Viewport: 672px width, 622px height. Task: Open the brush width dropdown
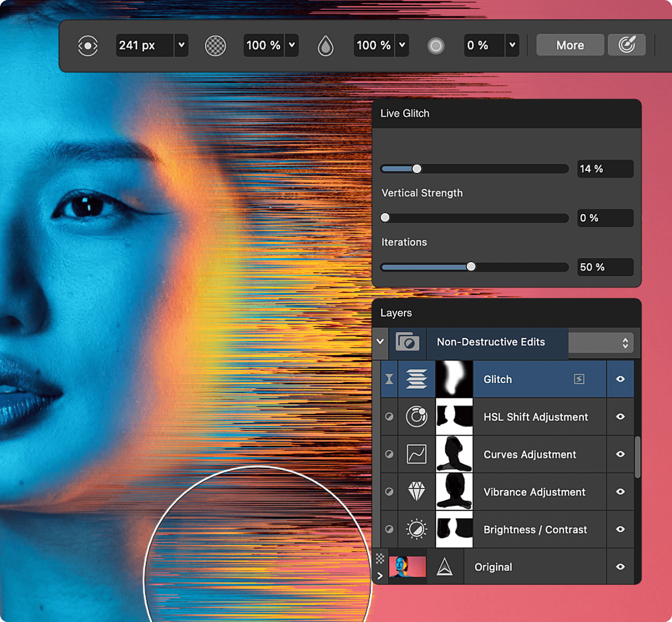(181, 45)
